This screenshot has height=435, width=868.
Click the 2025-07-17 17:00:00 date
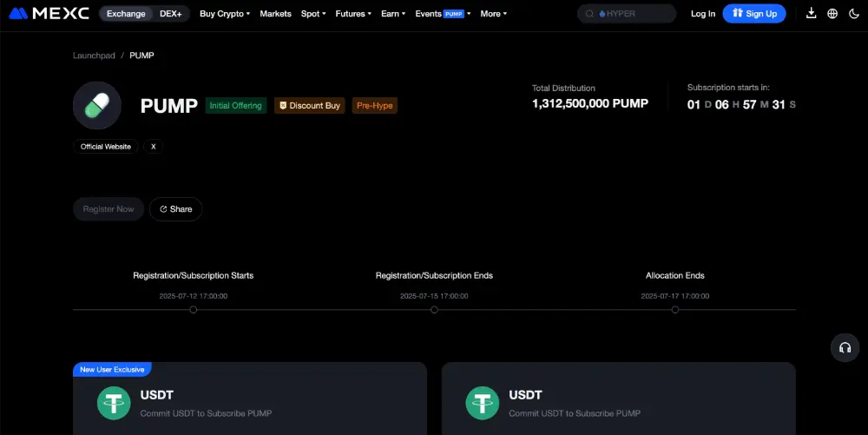point(674,296)
